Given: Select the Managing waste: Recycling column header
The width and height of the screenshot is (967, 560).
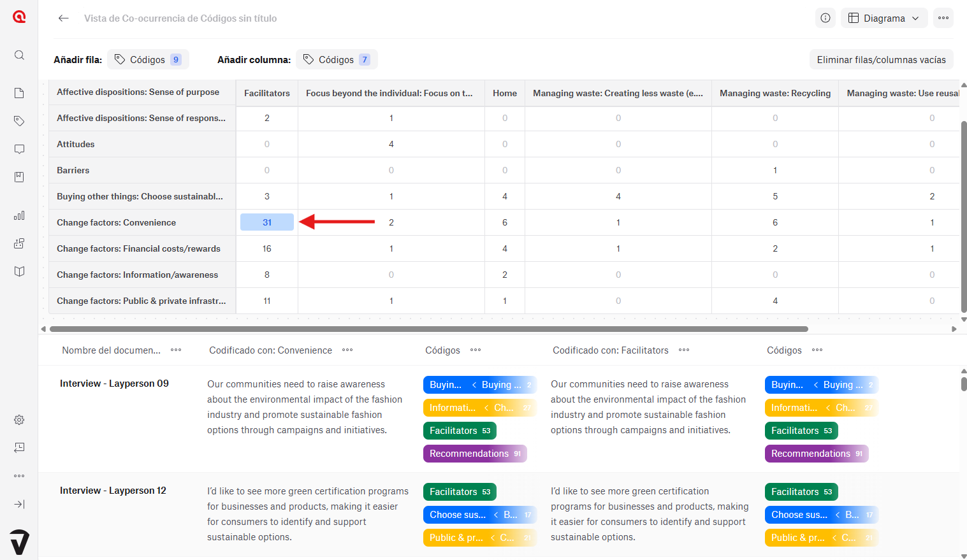Looking at the screenshot, I should tap(775, 93).
